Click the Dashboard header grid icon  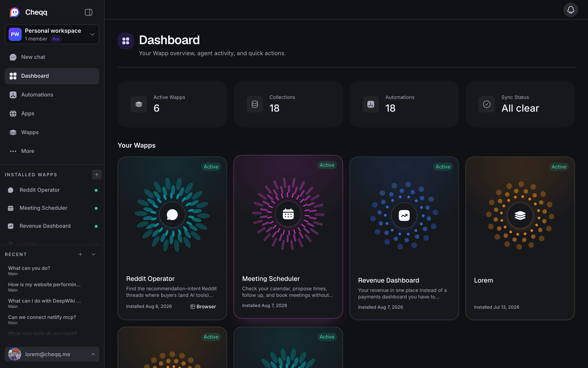(126, 41)
